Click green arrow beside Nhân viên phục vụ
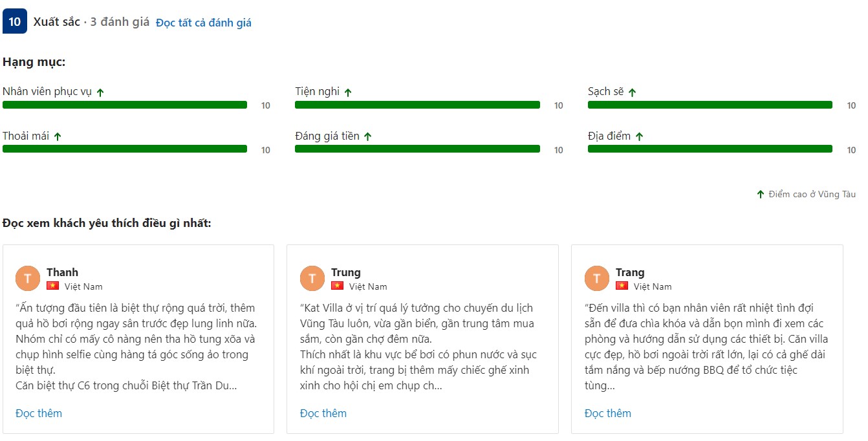Image resolution: width=868 pixels, height=441 pixels. pos(100,92)
